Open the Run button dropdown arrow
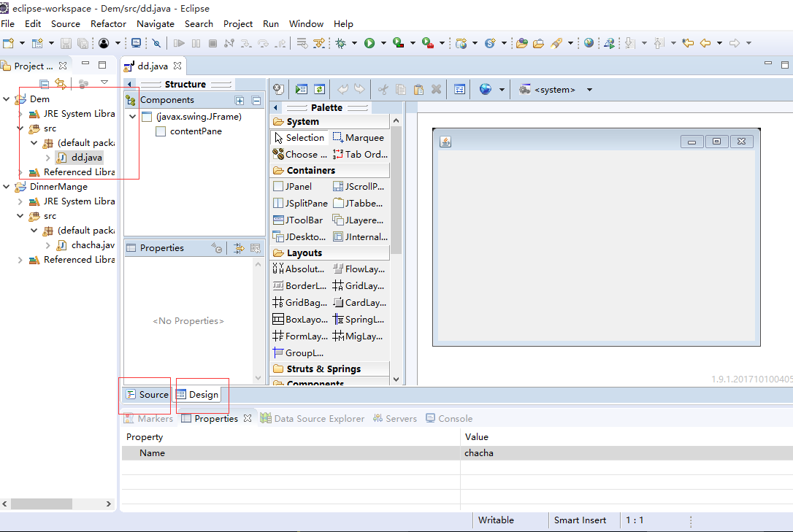Viewport: 793px width, 532px height. point(383,43)
